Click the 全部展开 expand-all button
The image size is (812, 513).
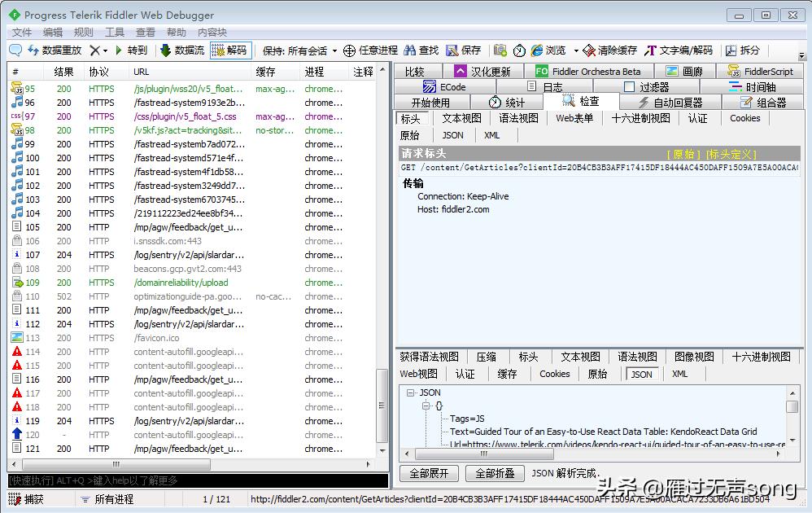[427, 475]
